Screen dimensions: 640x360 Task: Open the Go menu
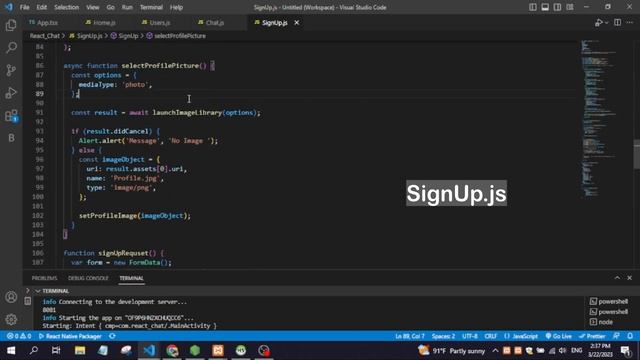click(111, 7)
